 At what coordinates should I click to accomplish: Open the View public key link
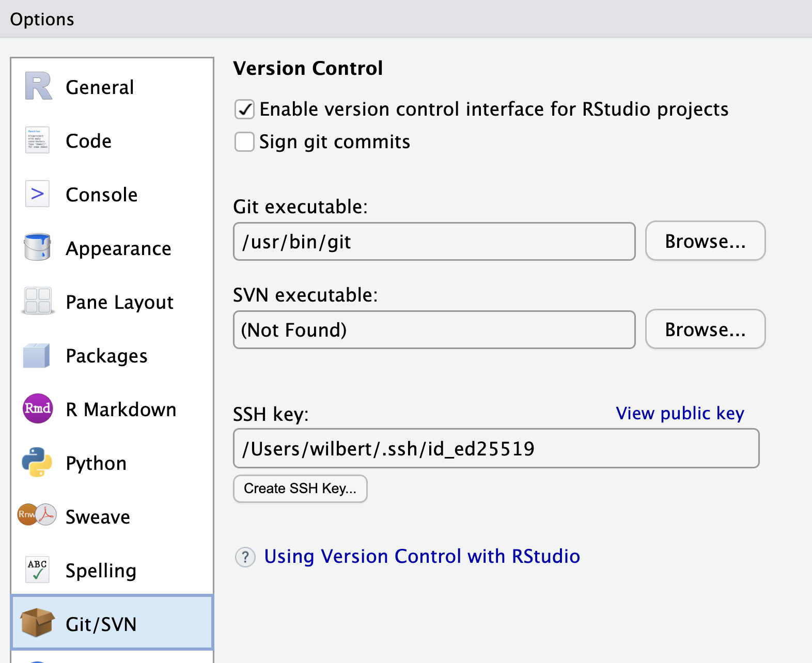click(680, 414)
